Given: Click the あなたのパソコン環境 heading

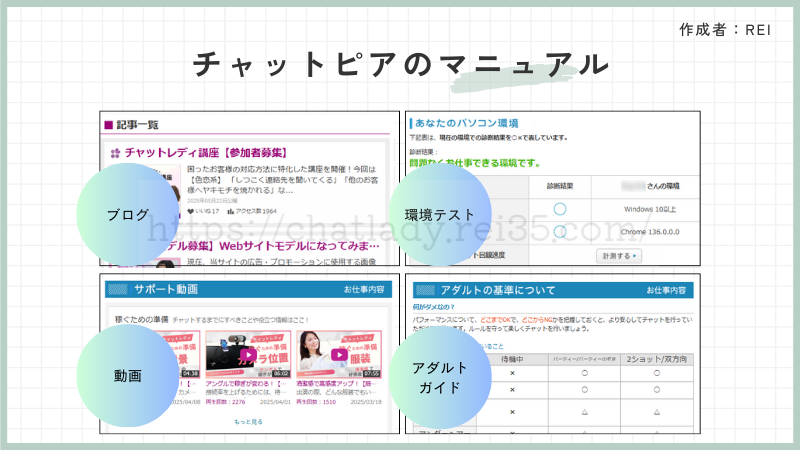Looking at the screenshot, I should pyautogui.click(x=466, y=123).
